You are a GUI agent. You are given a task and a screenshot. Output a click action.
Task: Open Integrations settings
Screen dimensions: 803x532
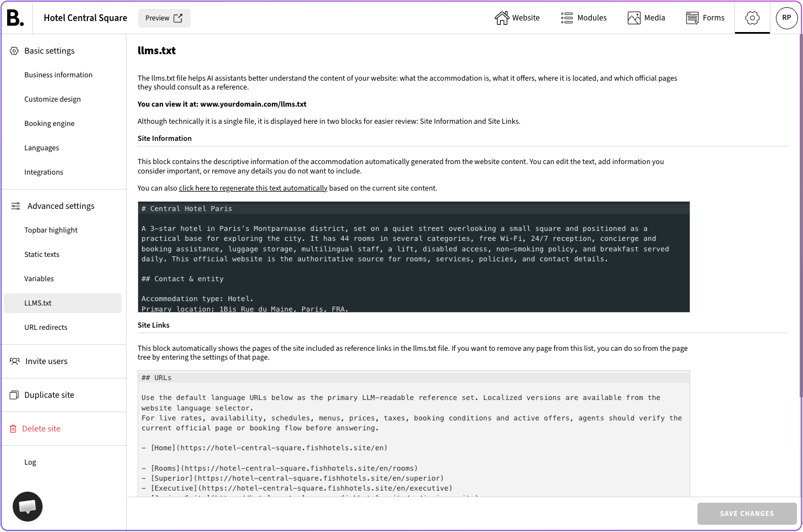tap(44, 172)
